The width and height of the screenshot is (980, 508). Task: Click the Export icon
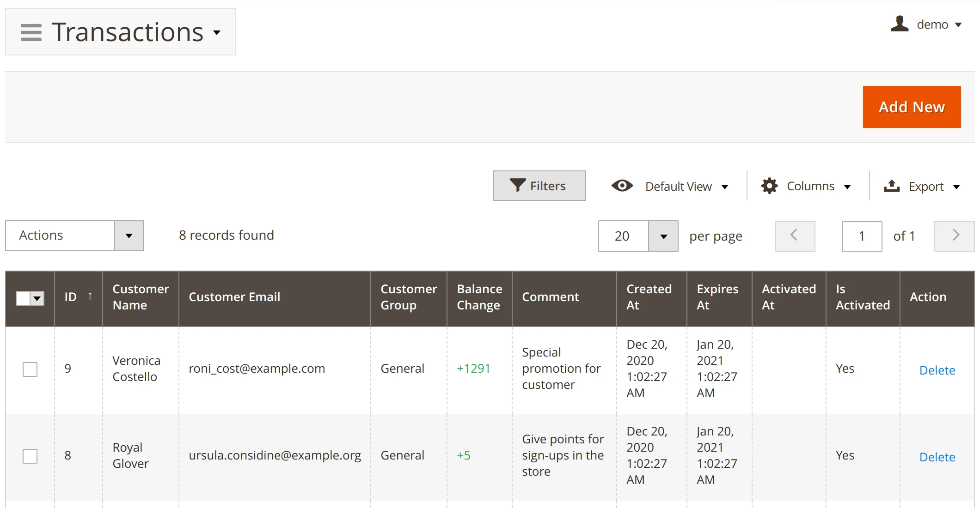pyautogui.click(x=892, y=186)
